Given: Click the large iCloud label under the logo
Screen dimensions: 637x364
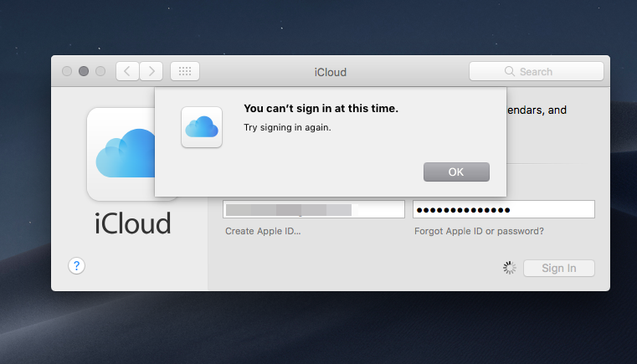Looking at the screenshot, I should (x=133, y=223).
